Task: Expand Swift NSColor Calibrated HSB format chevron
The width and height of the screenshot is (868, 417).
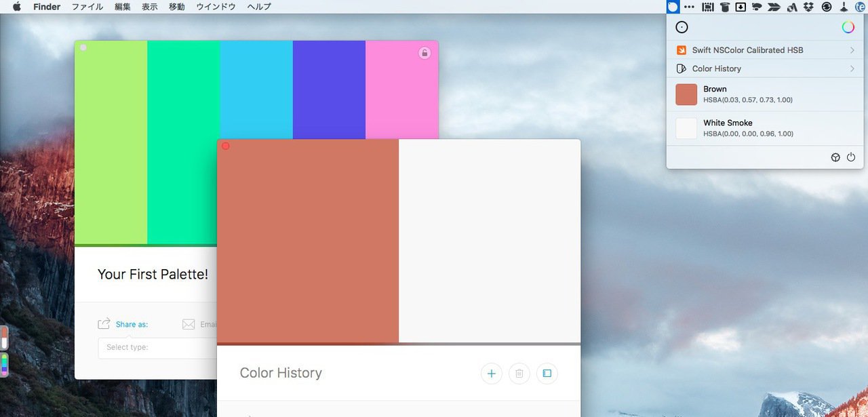Action: 852,50
